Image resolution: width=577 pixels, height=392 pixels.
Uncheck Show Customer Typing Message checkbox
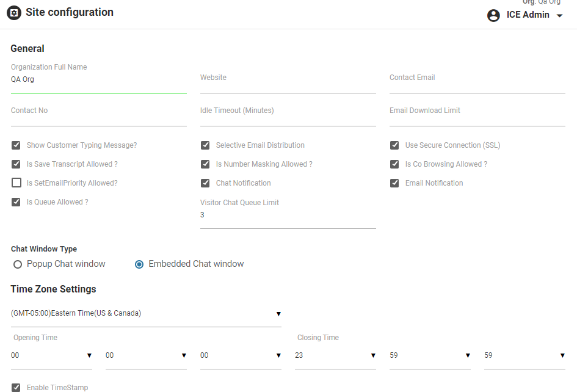(16, 145)
